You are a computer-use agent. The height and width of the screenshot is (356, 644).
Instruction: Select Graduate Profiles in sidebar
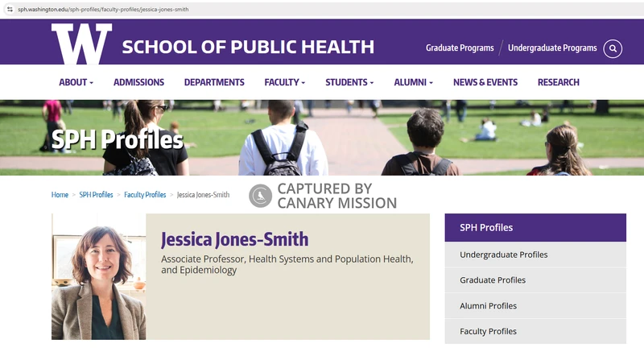535,280
